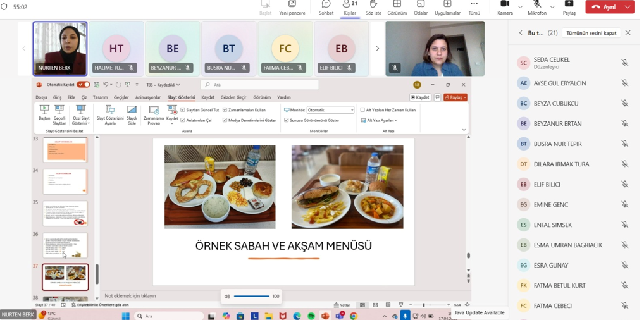Click the Söz iste raise hand icon

[373, 5]
